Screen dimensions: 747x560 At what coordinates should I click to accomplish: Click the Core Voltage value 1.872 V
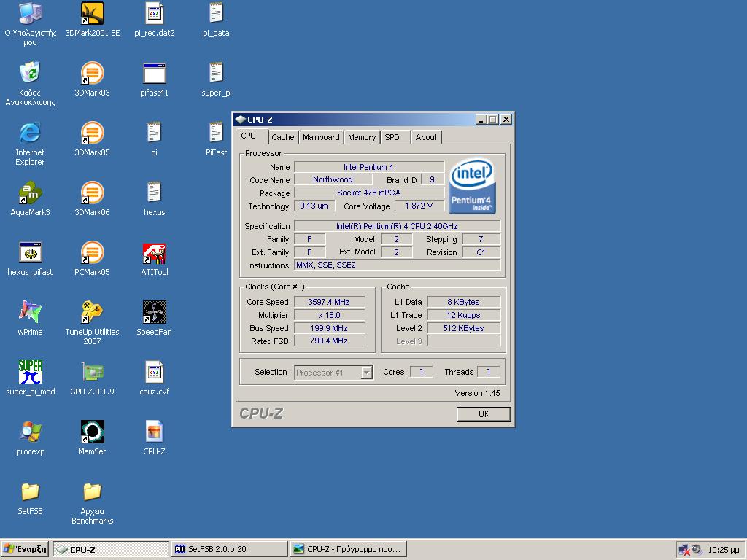(419, 206)
